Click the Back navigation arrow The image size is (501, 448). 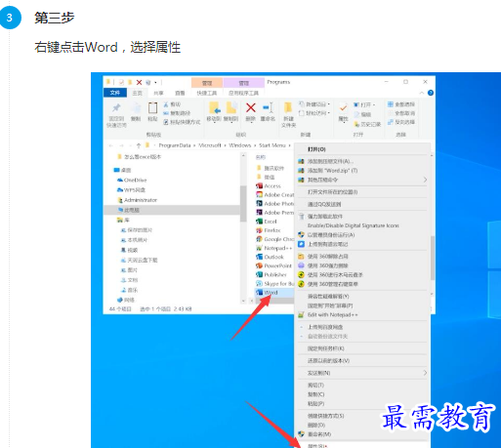coord(111,145)
